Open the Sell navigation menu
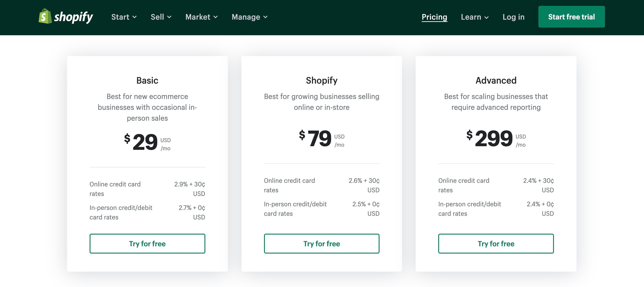This screenshot has height=287, width=644. [x=161, y=17]
